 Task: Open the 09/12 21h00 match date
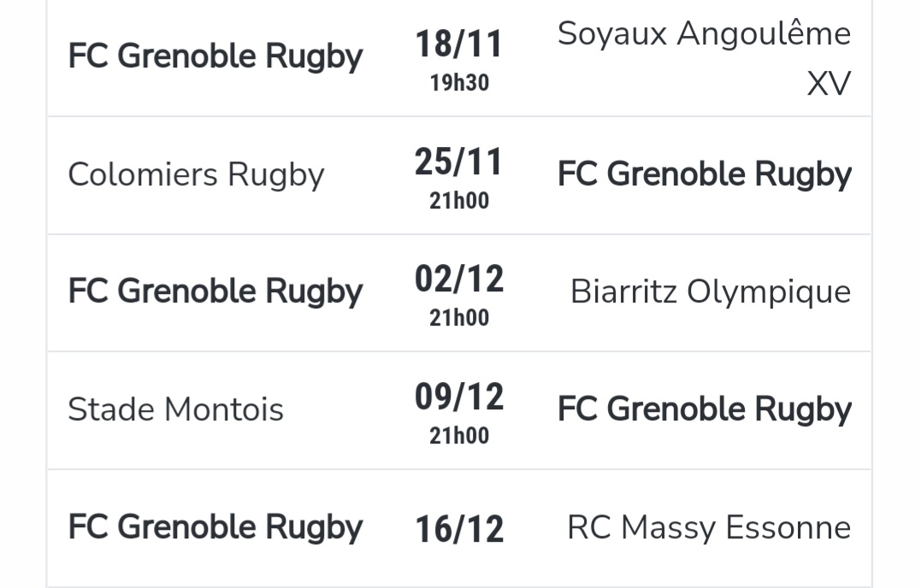pyautogui.click(x=458, y=413)
